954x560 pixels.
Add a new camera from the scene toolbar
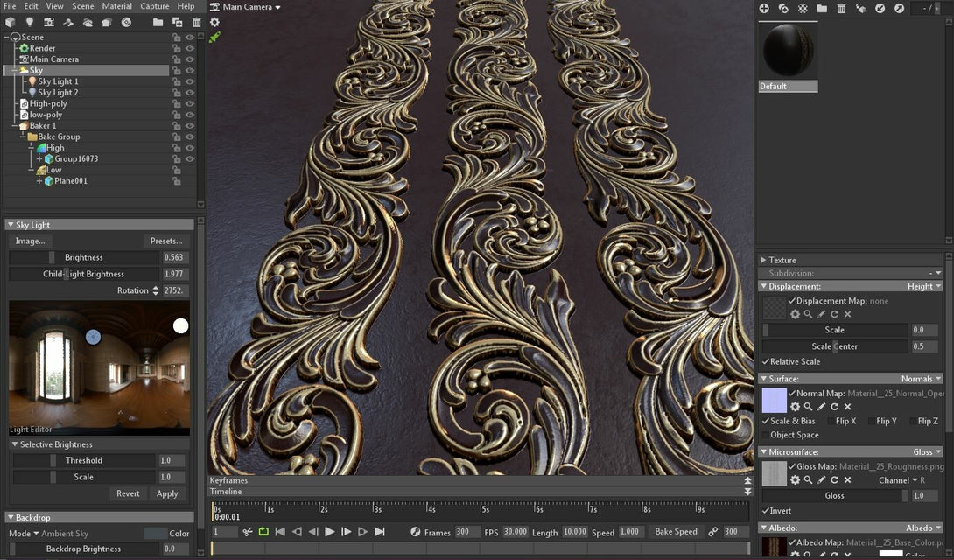49,23
